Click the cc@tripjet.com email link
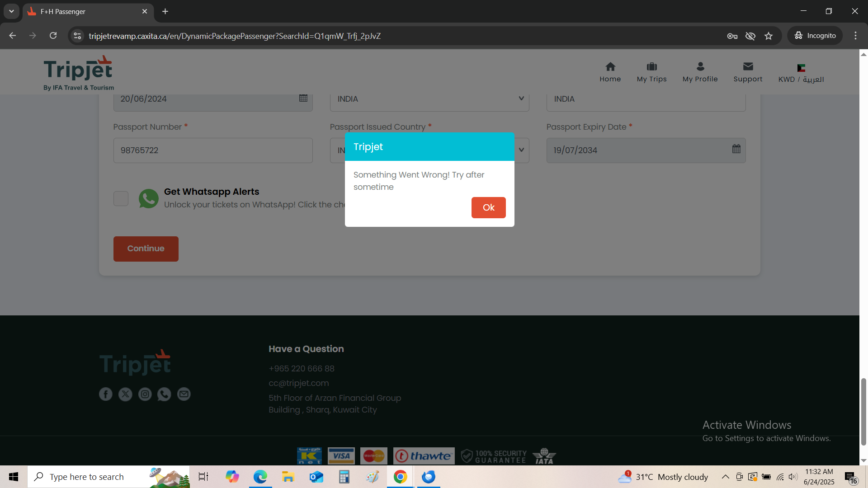This screenshot has height=488, width=868. (298, 383)
